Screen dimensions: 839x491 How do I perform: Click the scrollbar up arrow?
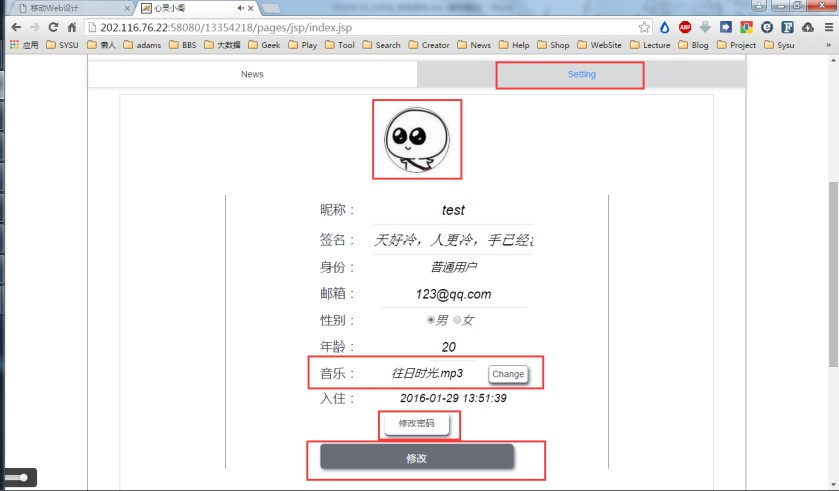pos(833,60)
